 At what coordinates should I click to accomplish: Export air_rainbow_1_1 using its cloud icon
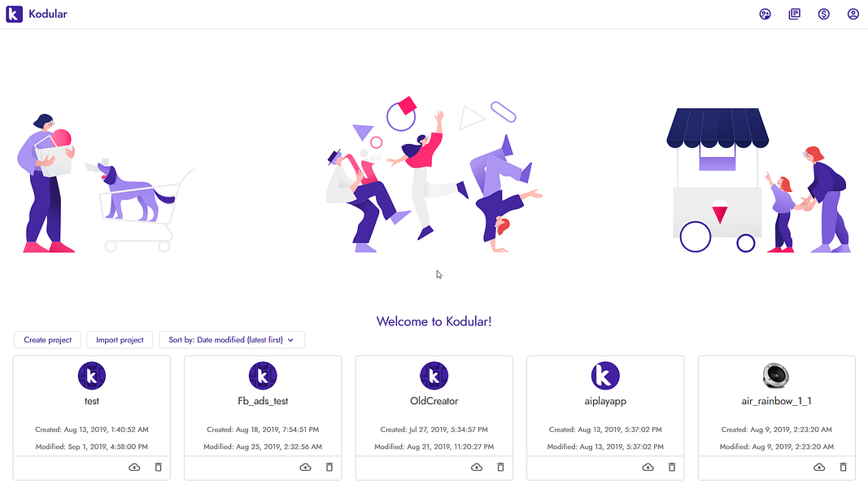click(818, 467)
